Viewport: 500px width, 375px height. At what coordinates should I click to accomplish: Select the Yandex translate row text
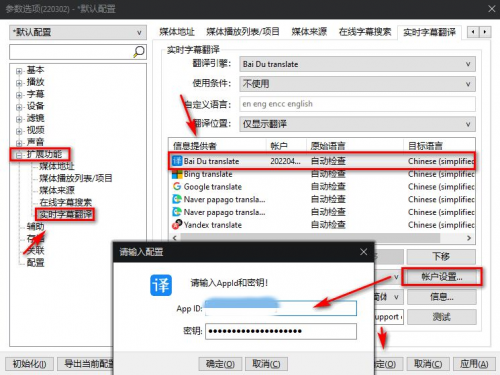click(213, 225)
